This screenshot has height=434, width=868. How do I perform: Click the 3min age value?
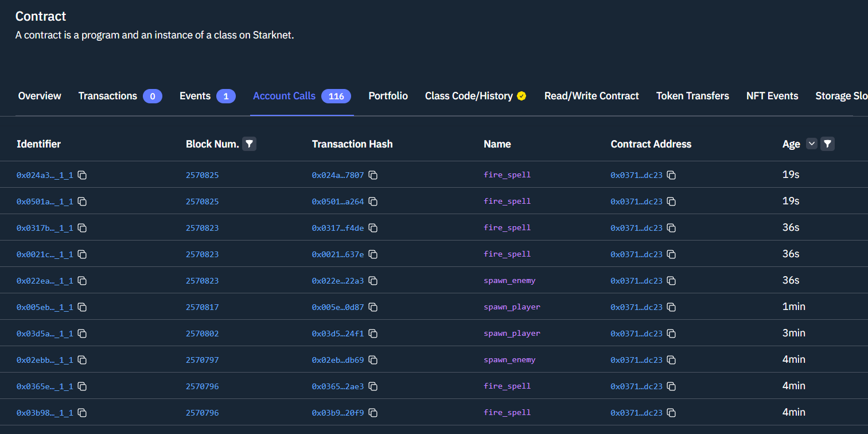794,333
